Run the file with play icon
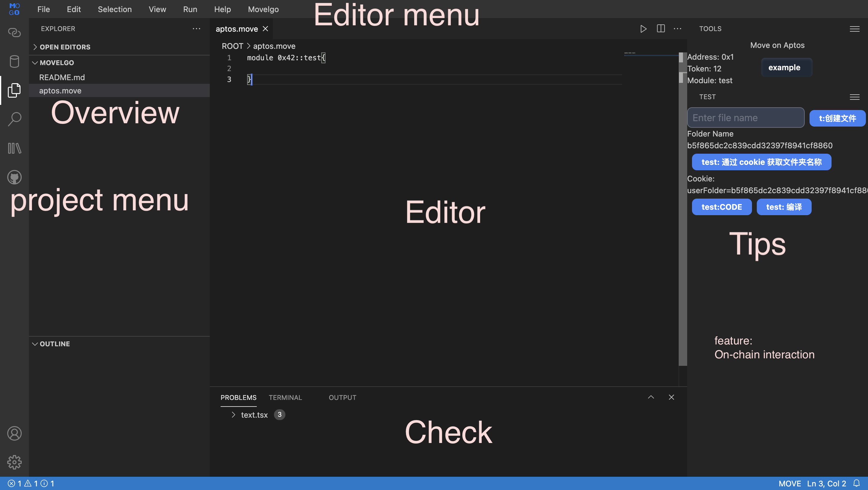 tap(643, 29)
